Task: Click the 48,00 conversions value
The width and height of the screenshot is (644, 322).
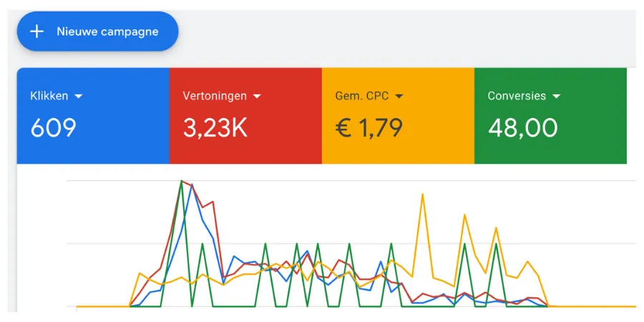Action: 522,128
